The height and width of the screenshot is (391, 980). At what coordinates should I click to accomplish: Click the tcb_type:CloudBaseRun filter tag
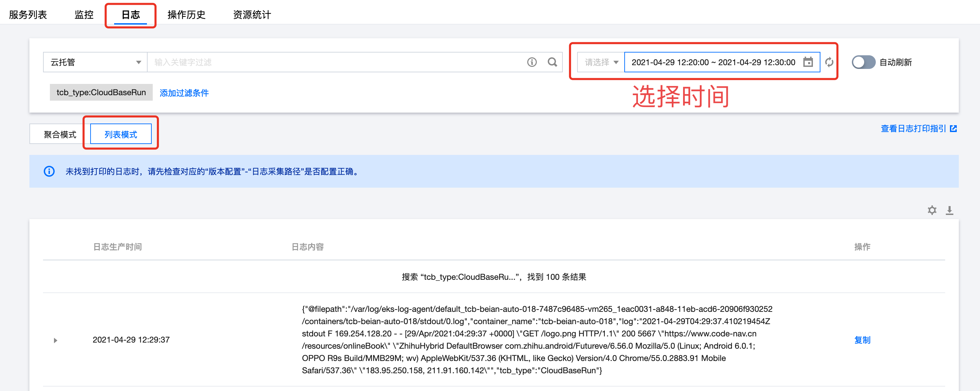point(101,92)
